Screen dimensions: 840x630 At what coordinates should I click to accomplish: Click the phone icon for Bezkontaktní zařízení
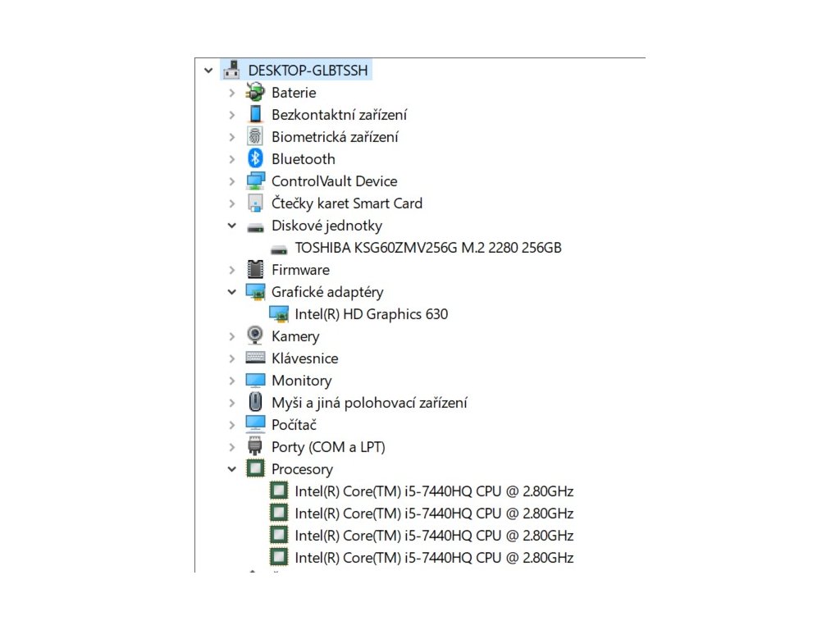256,114
